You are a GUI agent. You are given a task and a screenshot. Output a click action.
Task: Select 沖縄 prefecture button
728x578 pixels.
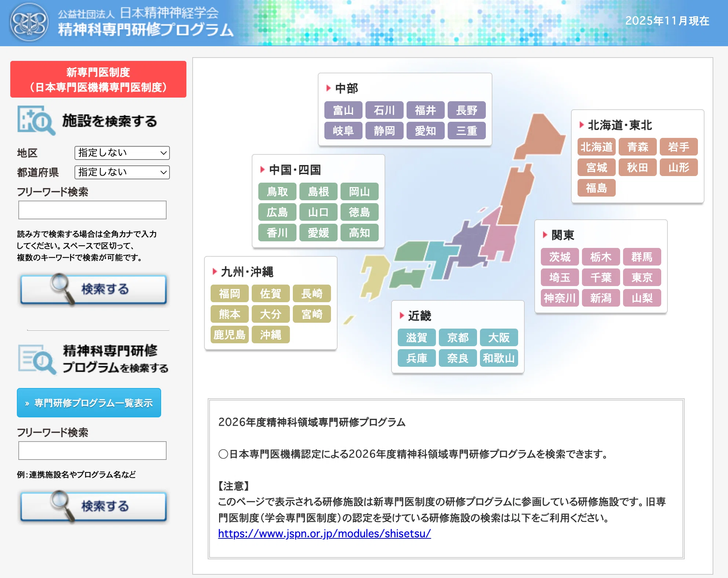coord(271,334)
